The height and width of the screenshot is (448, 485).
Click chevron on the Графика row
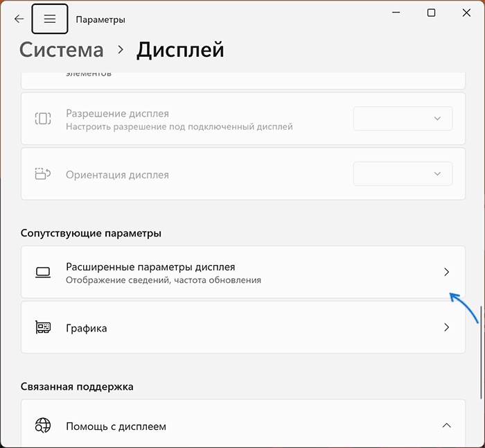446,327
